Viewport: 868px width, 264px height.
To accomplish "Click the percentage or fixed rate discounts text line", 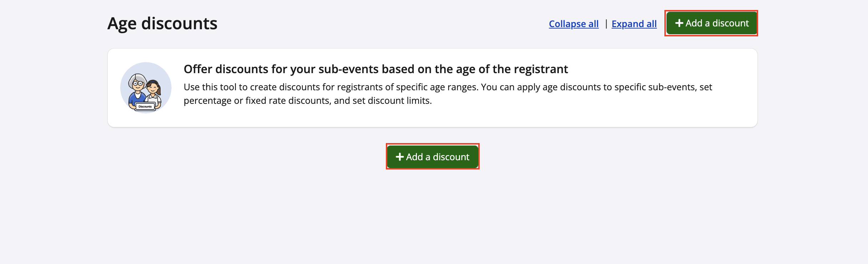I will (307, 101).
